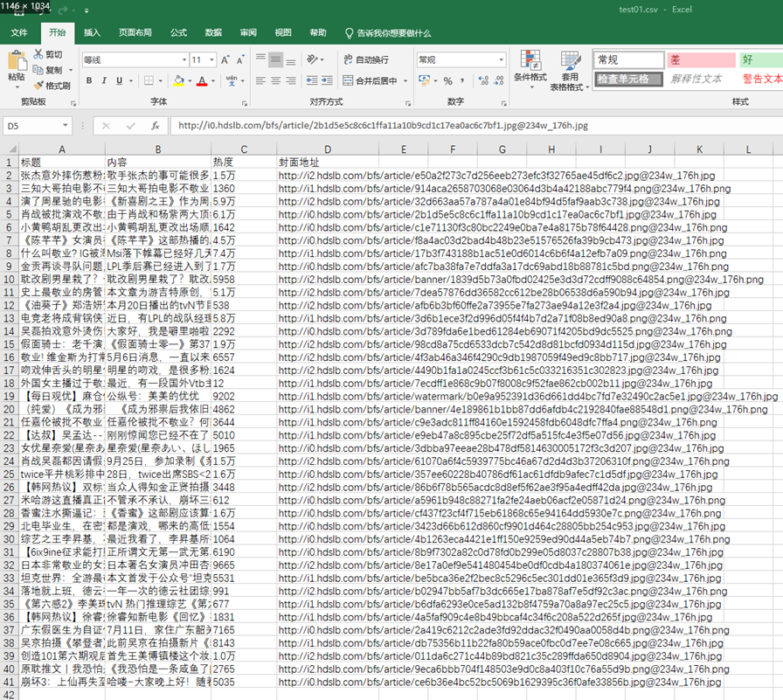This screenshot has width=783, height=700.
Task: Click Merge and Center (合并后居中)
Action: click(x=370, y=80)
